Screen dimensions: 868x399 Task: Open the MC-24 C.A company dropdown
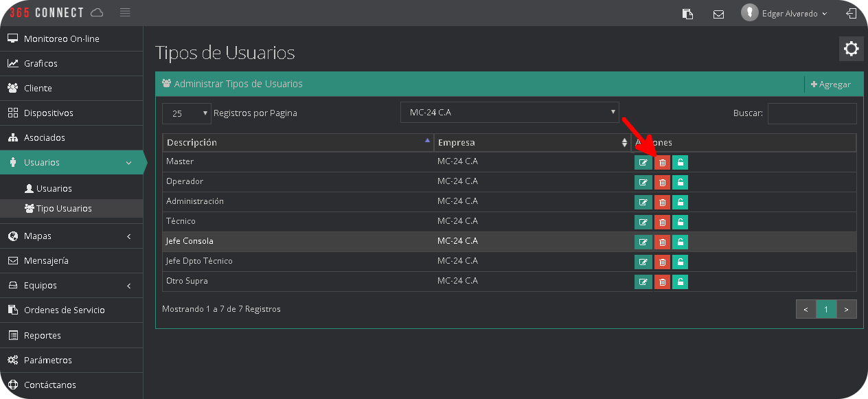(x=509, y=113)
